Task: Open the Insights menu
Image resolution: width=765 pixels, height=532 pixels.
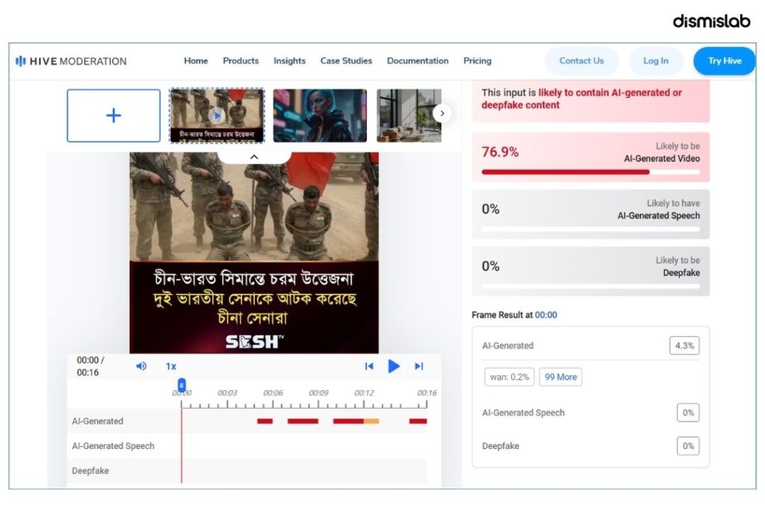Action: [289, 61]
